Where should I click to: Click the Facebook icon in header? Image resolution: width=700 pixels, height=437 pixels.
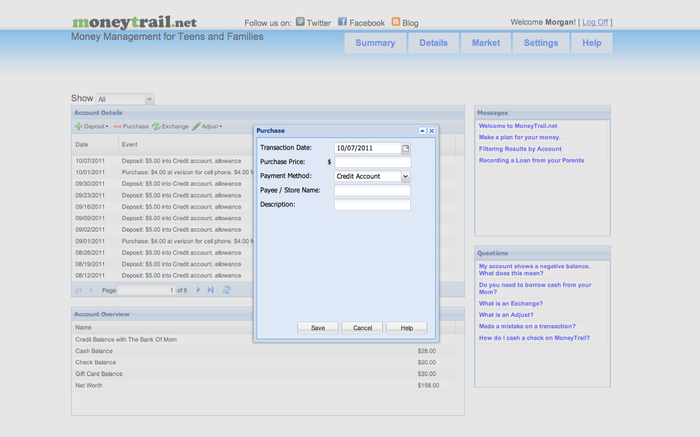coord(342,22)
